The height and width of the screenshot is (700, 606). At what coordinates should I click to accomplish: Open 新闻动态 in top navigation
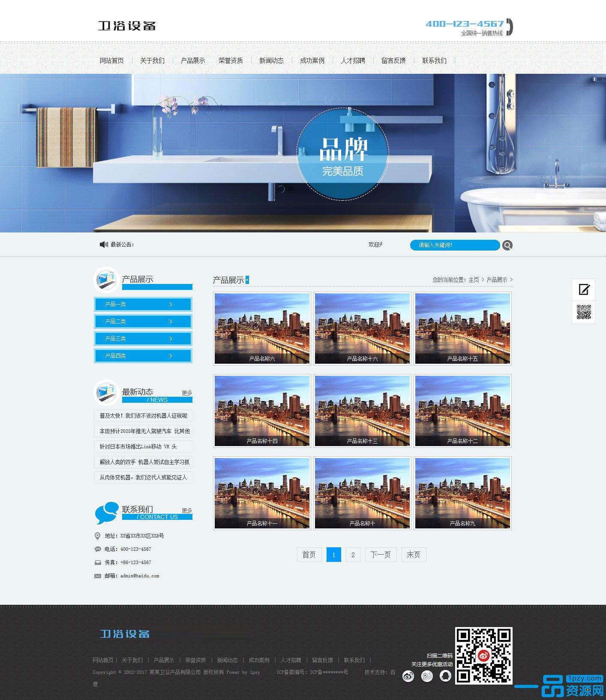pos(271,60)
